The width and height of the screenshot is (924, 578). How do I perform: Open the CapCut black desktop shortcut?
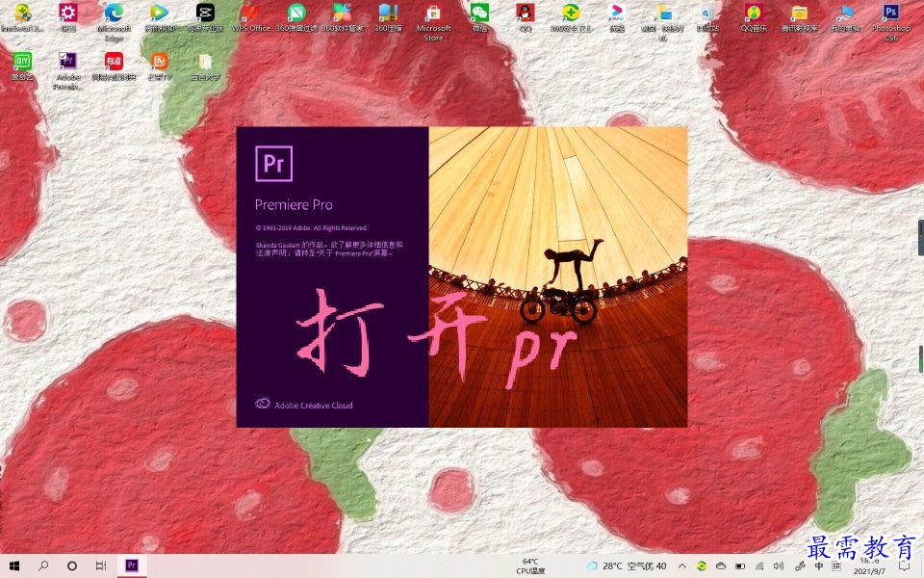tap(205, 17)
